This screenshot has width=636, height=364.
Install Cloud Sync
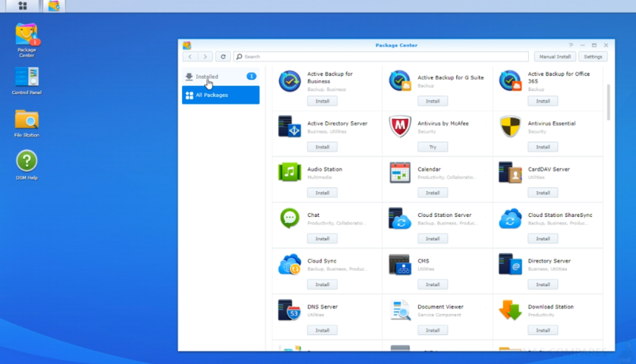pos(323,284)
